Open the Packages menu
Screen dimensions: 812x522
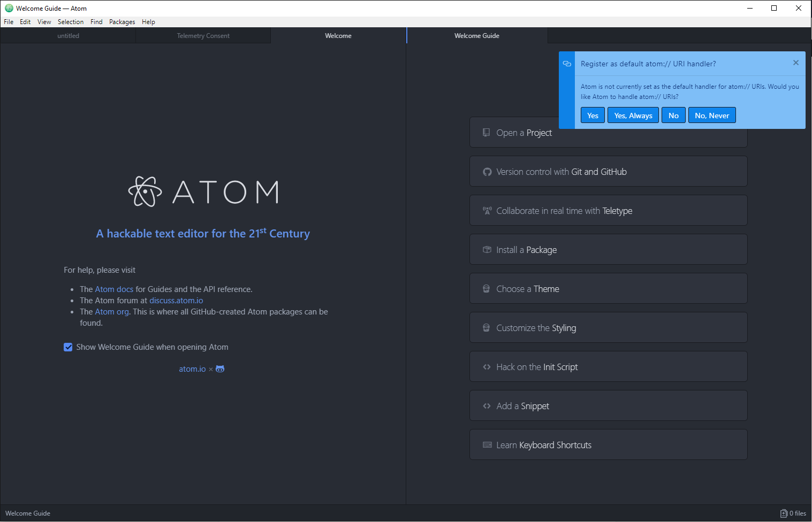(122, 22)
